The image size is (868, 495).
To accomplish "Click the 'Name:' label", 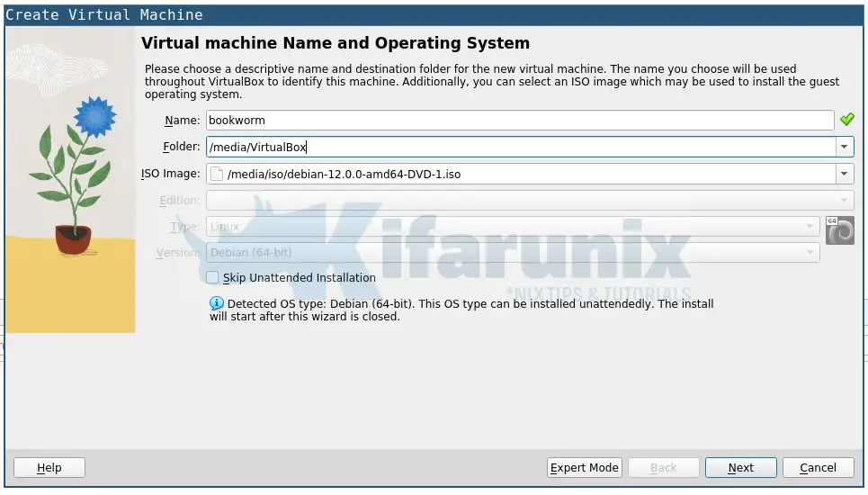I will point(182,121).
